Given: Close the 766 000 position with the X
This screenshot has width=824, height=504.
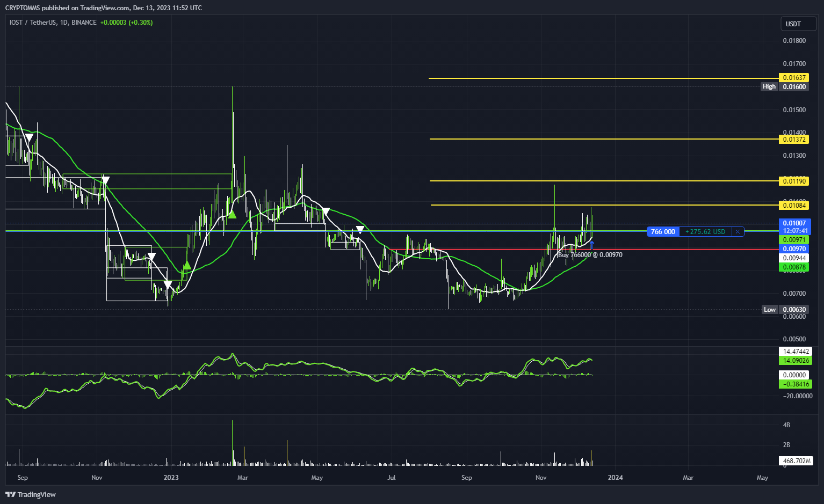Looking at the screenshot, I should [x=738, y=231].
